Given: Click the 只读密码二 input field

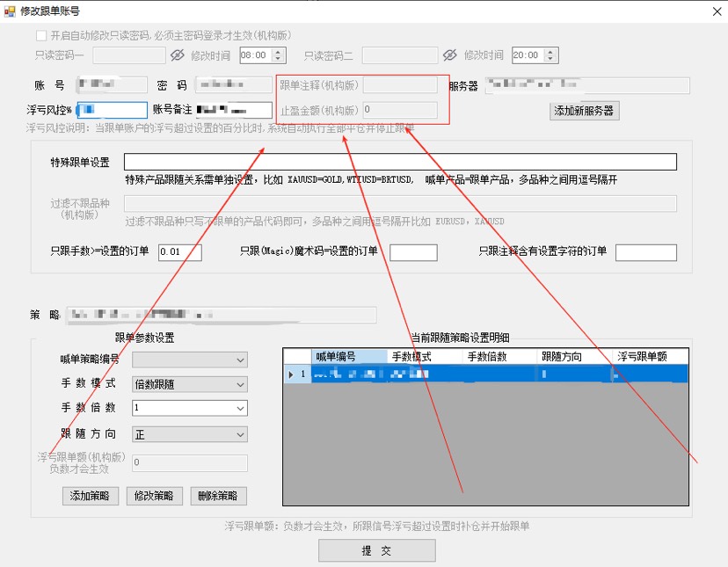Looking at the screenshot, I should [400, 55].
